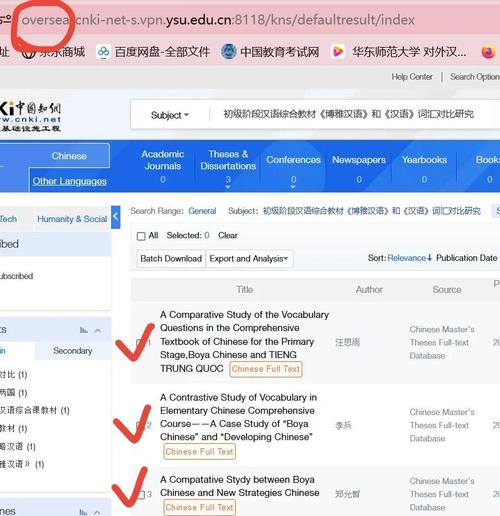The image size is (500, 516).
Task: Filter by 教材 (1) subject
Action: 13,428
